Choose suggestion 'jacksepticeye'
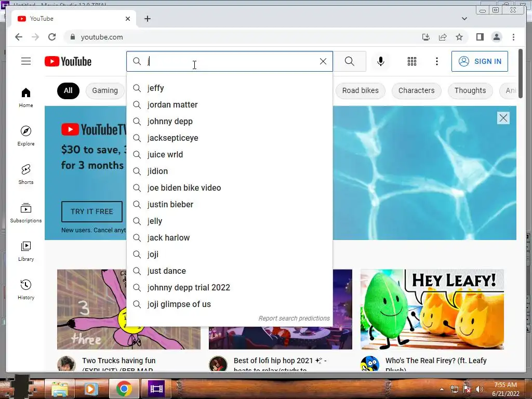This screenshot has height=399, width=532. [229, 138]
